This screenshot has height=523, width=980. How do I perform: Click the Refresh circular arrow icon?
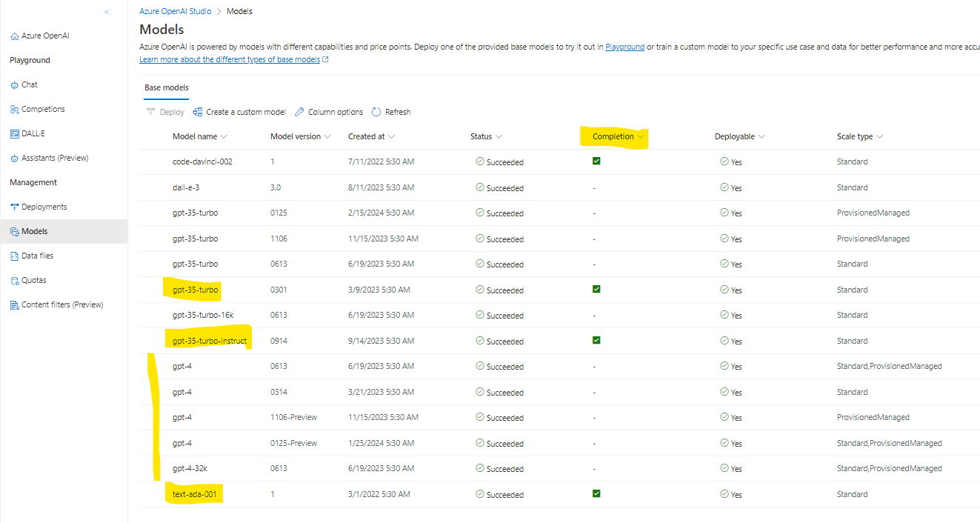[x=376, y=112]
